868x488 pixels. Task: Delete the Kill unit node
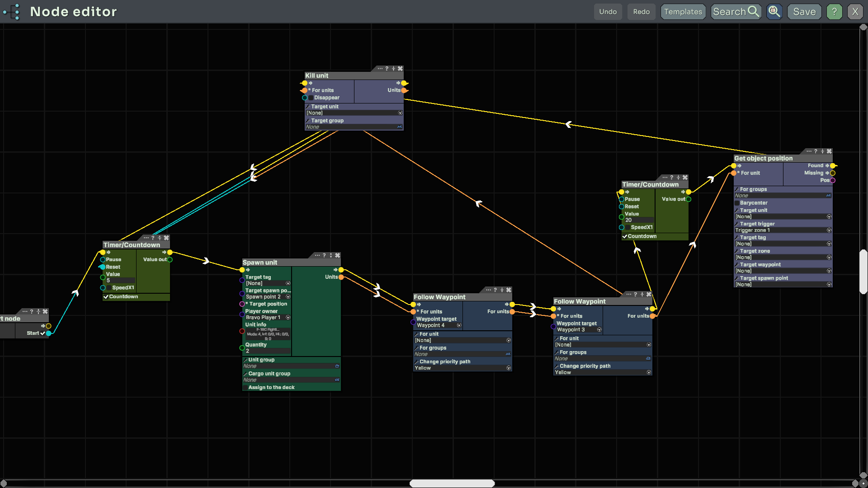tap(400, 69)
